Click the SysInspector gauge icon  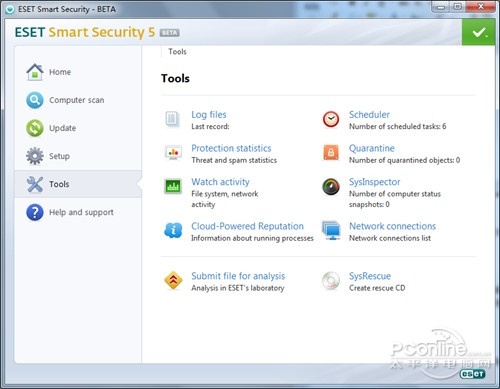[331, 186]
